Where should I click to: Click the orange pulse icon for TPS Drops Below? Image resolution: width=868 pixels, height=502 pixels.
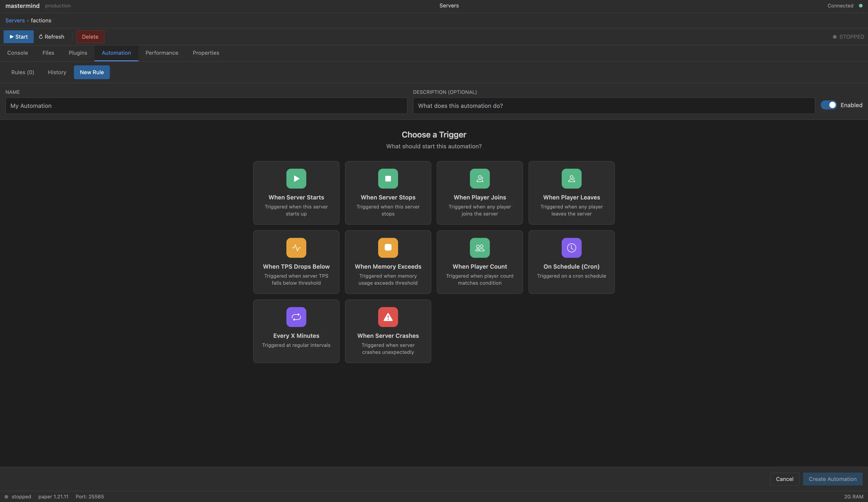pyautogui.click(x=296, y=248)
